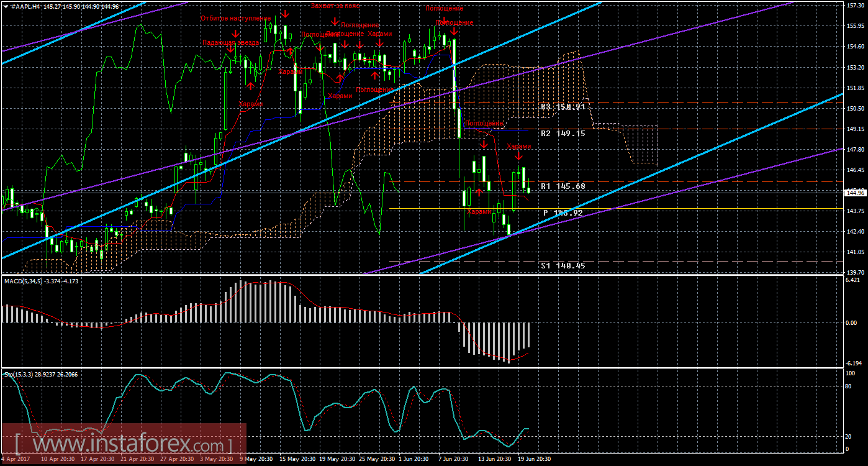The image size is (868, 466).
Task: Click the 'Харами' label above R1 145.68
Action: pos(519,147)
